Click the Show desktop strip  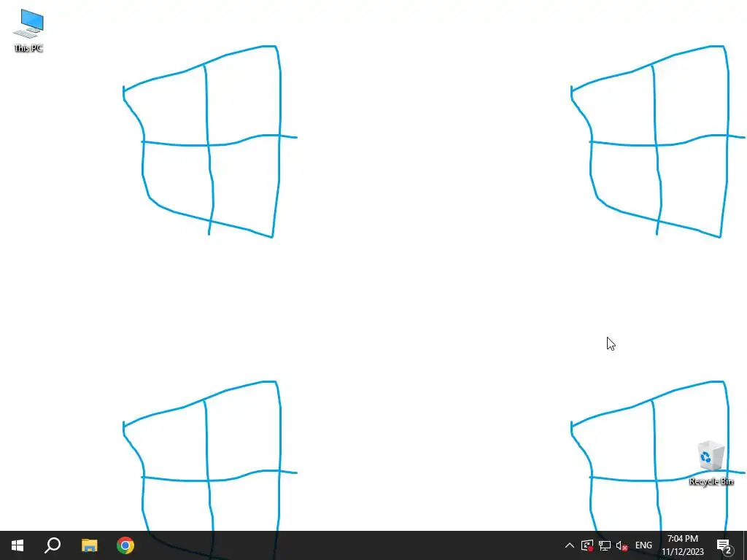[745, 545]
